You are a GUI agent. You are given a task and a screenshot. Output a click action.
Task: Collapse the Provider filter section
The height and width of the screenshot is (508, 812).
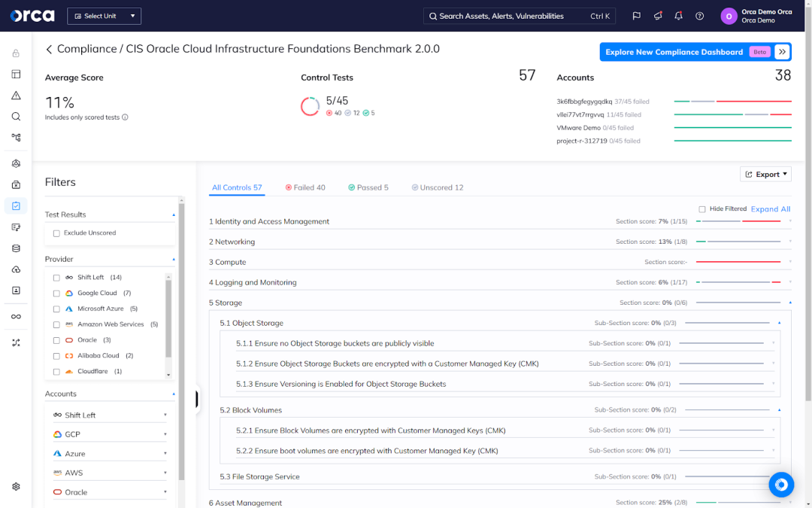[174, 259]
